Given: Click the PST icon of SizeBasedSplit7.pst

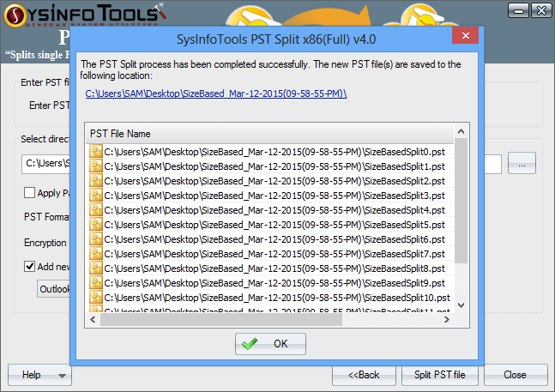Looking at the screenshot, I should pos(95,253).
